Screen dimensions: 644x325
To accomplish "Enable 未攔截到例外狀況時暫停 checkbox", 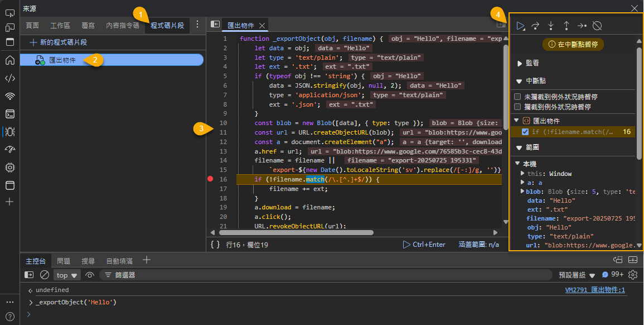I will 518,97.
